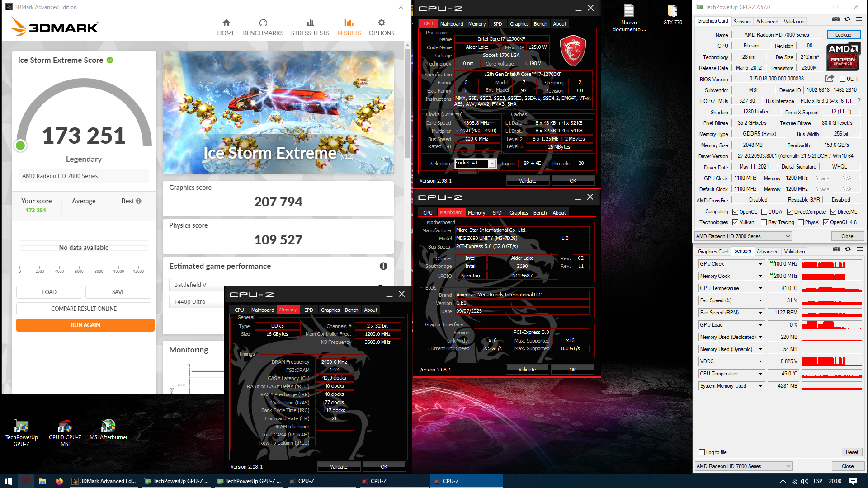
Task: Open Bench tab in top CPU-Z
Action: tap(540, 24)
